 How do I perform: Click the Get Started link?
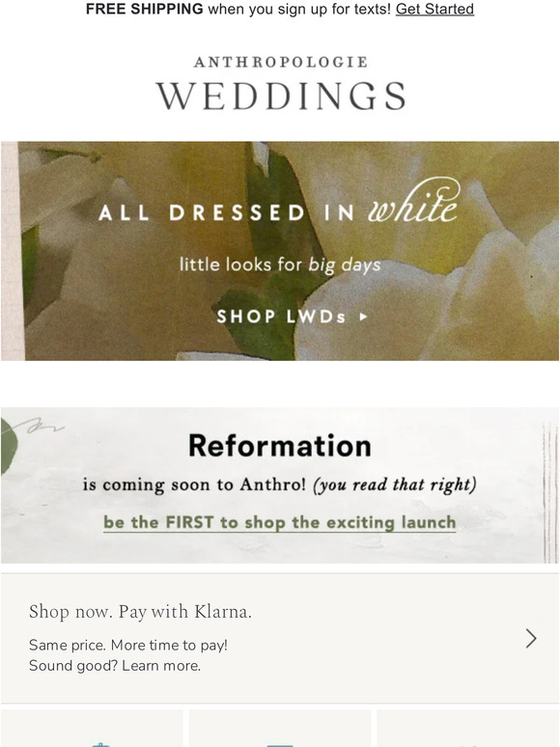(434, 9)
